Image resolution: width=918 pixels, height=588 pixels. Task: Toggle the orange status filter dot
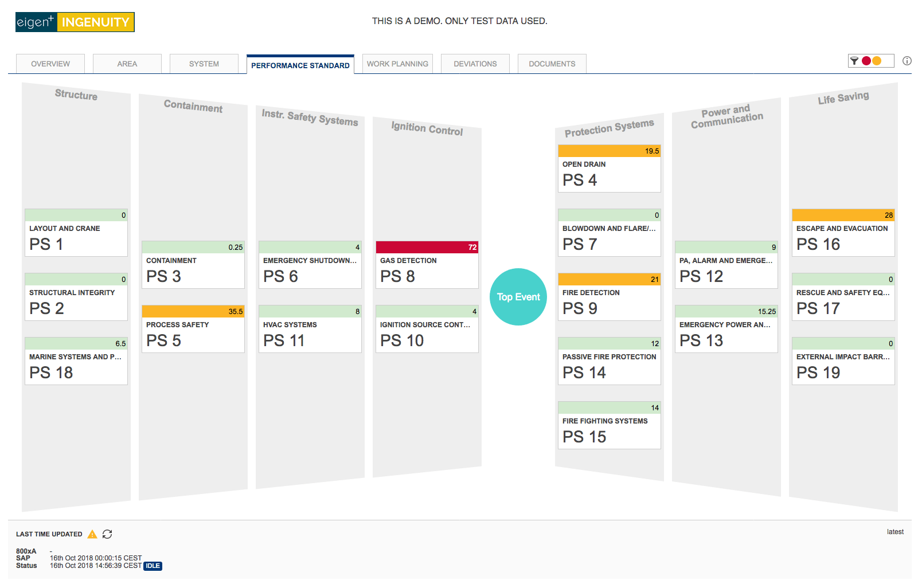pos(877,61)
